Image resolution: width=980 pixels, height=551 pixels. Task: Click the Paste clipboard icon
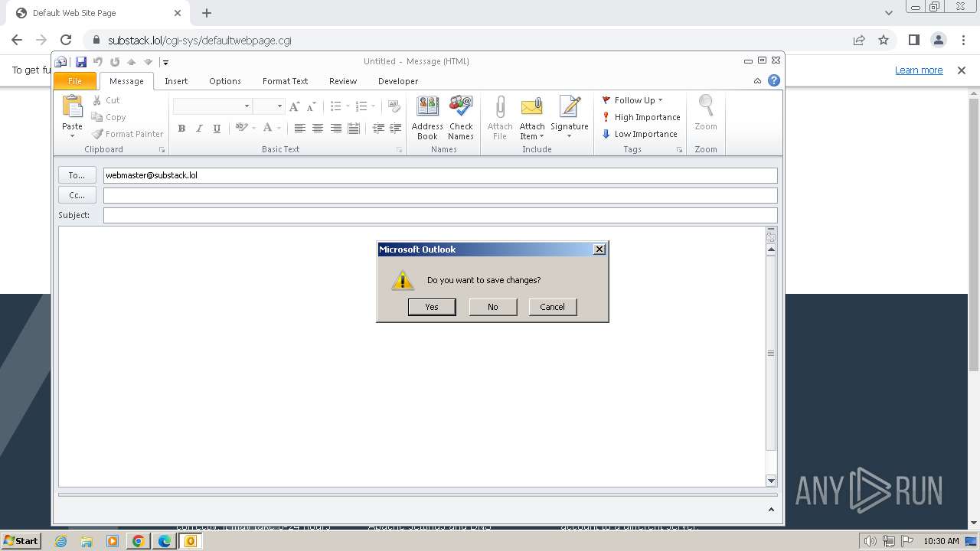pos(72,106)
